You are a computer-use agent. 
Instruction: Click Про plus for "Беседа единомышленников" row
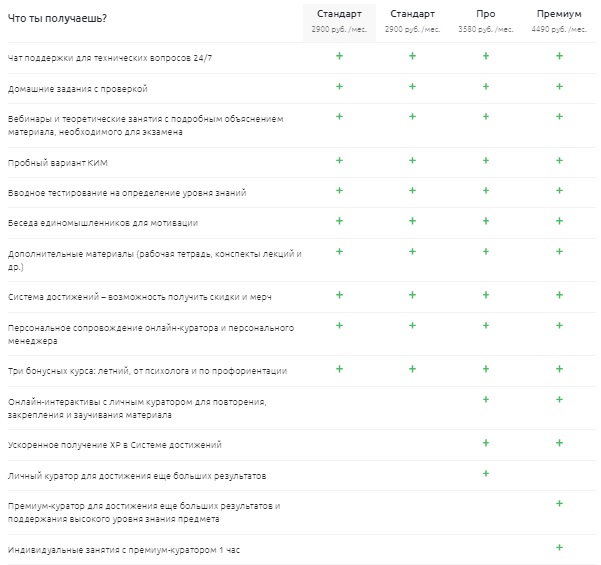487,221
